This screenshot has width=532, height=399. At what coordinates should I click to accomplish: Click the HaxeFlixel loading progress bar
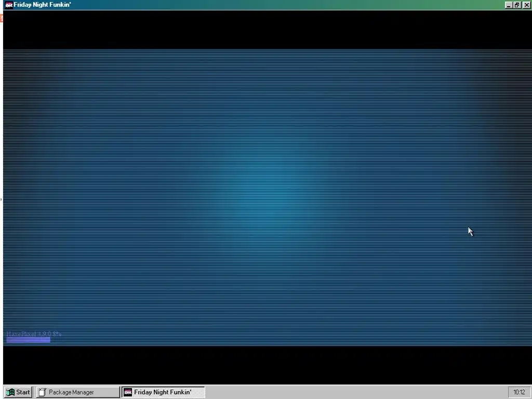[29, 340]
